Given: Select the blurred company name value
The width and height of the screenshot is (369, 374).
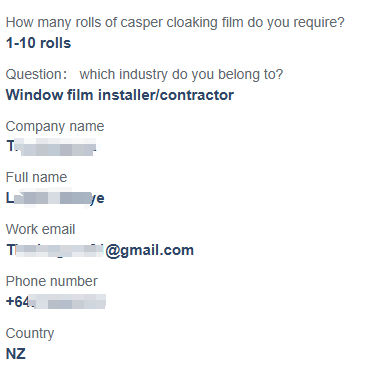Looking at the screenshot, I should 52,147.
